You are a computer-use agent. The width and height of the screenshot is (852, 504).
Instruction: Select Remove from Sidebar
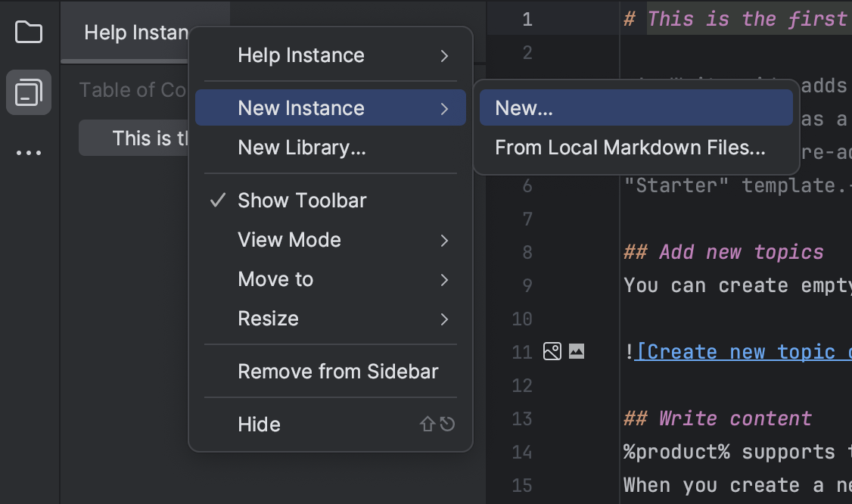coord(337,371)
